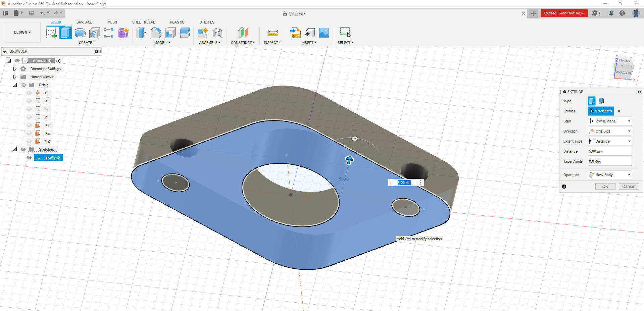
Task: Show the XY plane in browser
Action: click(x=29, y=125)
